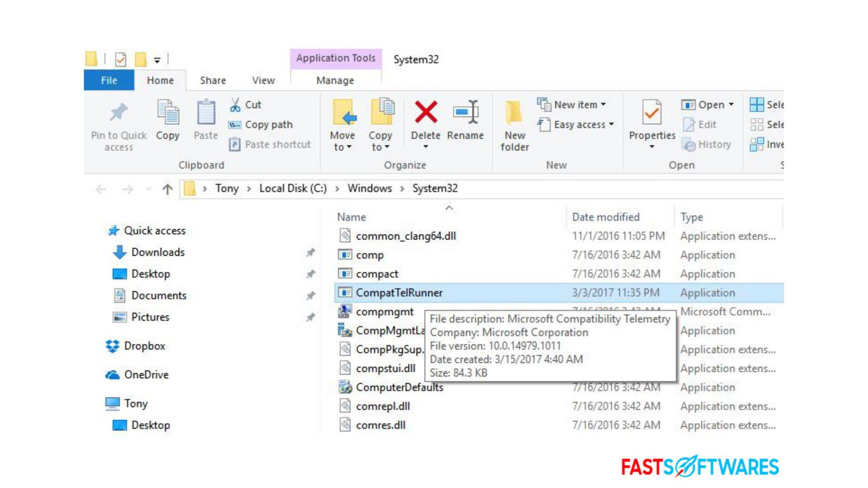Viewport: 868px width, 488px height.
Task: Click System32 in the address bar
Action: (x=435, y=188)
